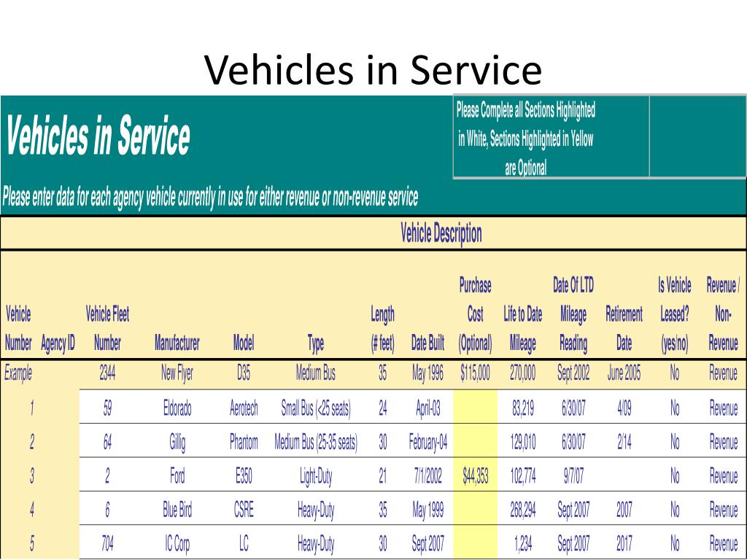747x560 pixels.
Task: Click the 'Medium Bus' type cell in Example row
Action: [315, 373]
